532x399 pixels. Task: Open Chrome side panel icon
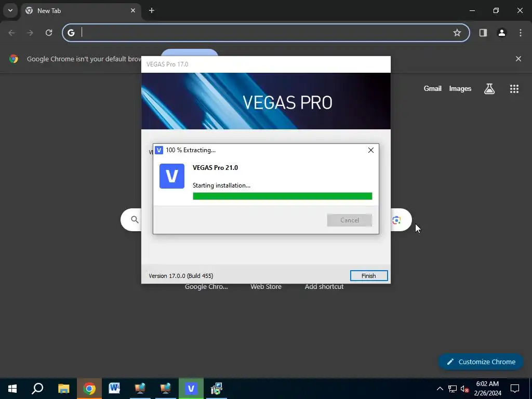click(483, 33)
